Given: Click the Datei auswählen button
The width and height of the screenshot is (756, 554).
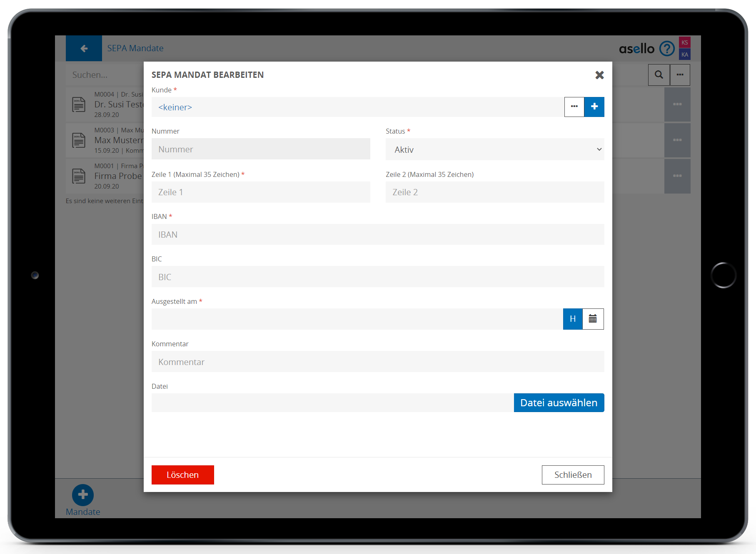Looking at the screenshot, I should point(559,402).
